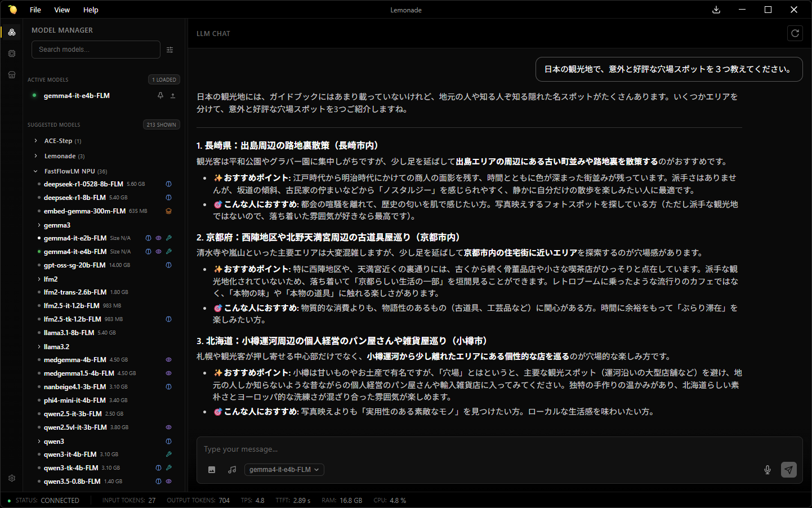Expand the Lemonade (3) model group
Screen dimensions: 812x508
tap(35, 156)
